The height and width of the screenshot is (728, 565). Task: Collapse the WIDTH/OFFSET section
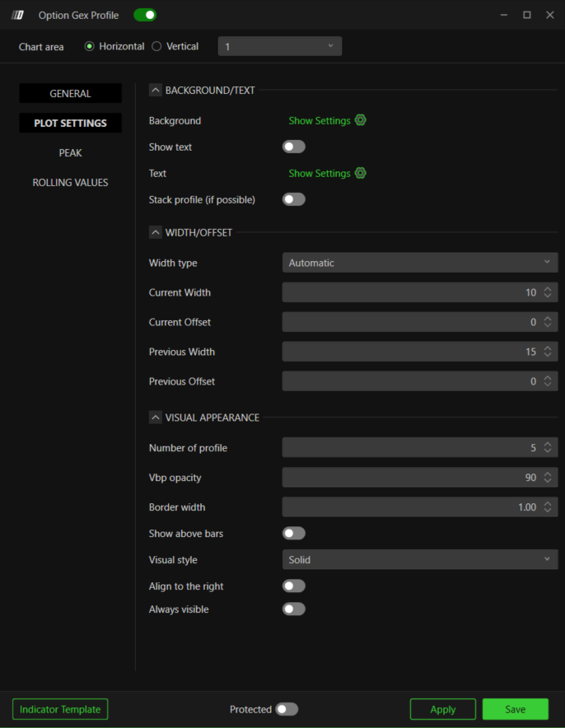(x=156, y=232)
